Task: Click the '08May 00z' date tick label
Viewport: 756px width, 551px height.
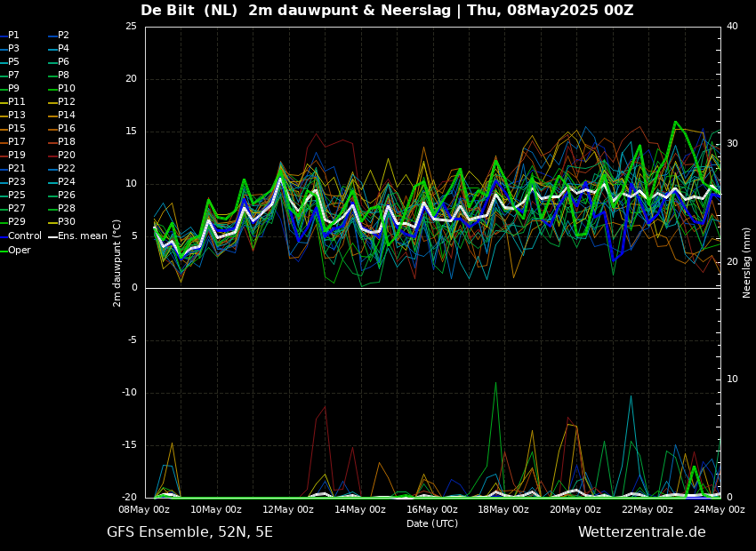Action: pyautogui.click(x=145, y=509)
